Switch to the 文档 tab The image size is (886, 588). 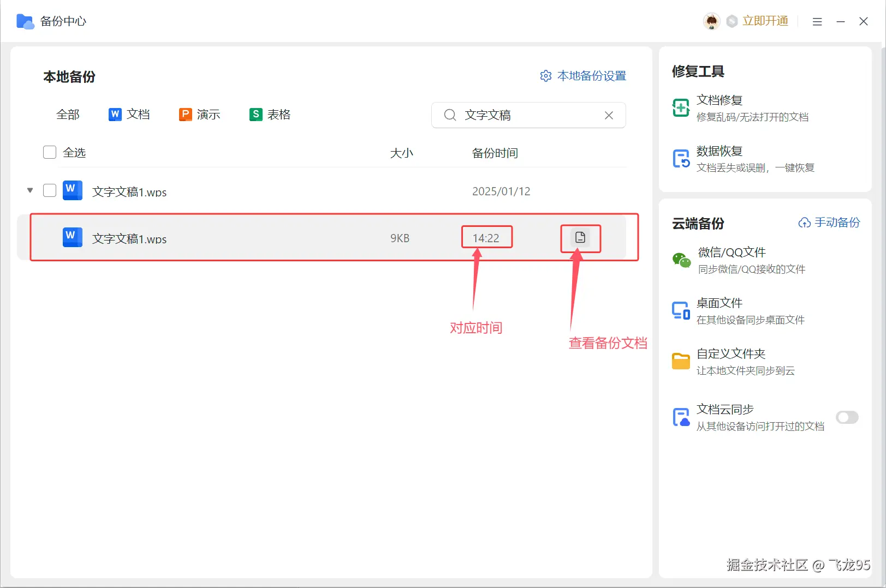(x=129, y=115)
